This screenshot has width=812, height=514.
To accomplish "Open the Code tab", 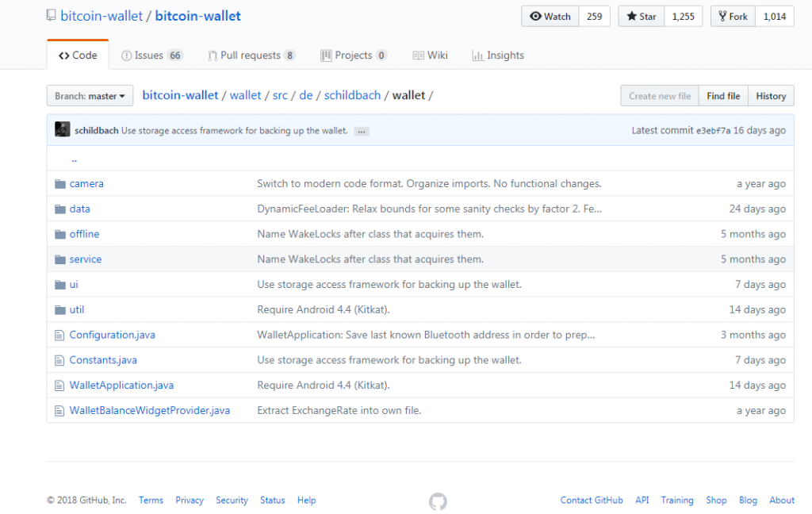I will tap(78, 56).
